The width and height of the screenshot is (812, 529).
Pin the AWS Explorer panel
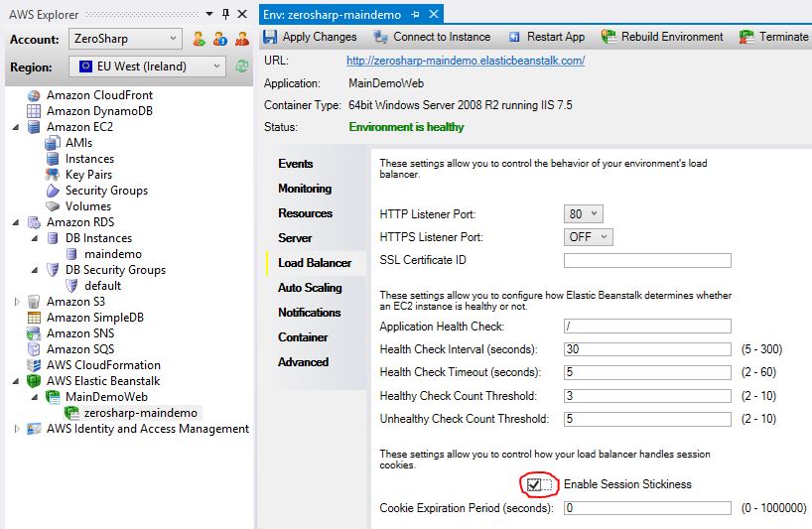[225, 14]
